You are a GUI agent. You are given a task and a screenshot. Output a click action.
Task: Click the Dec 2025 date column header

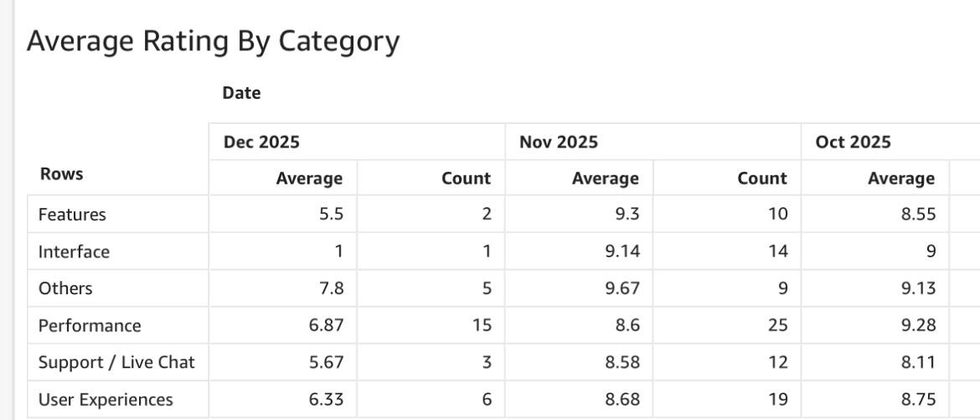[261, 143]
